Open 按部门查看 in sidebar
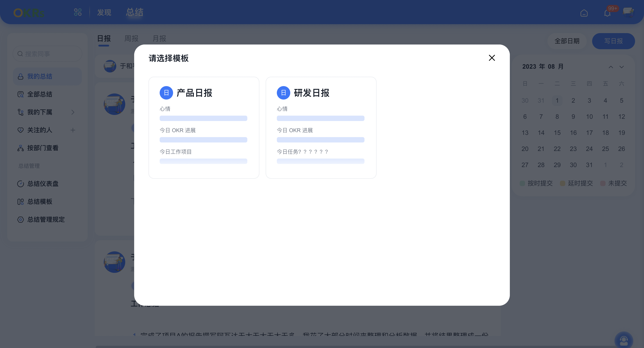The height and width of the screenshot is (348, 644). 47,148
